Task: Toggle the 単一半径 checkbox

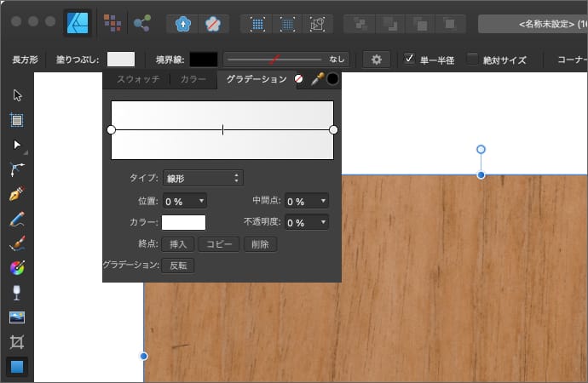Action: (x=410, y=60)
